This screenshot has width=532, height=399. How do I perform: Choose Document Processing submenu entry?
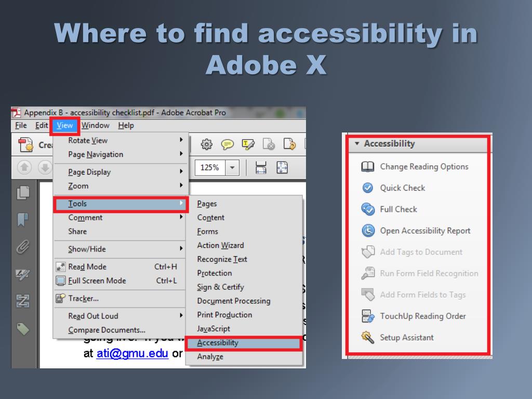[234, 301]
